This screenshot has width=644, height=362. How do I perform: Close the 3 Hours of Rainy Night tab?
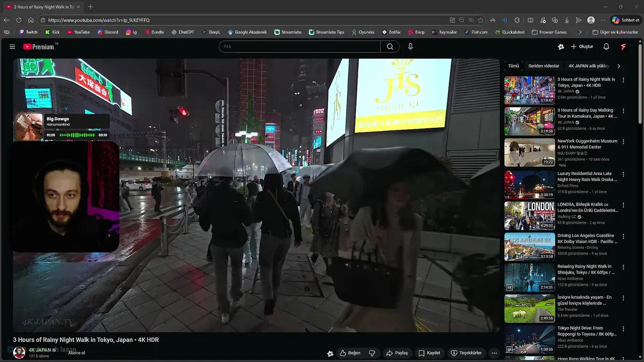click(x=78, y=7)
